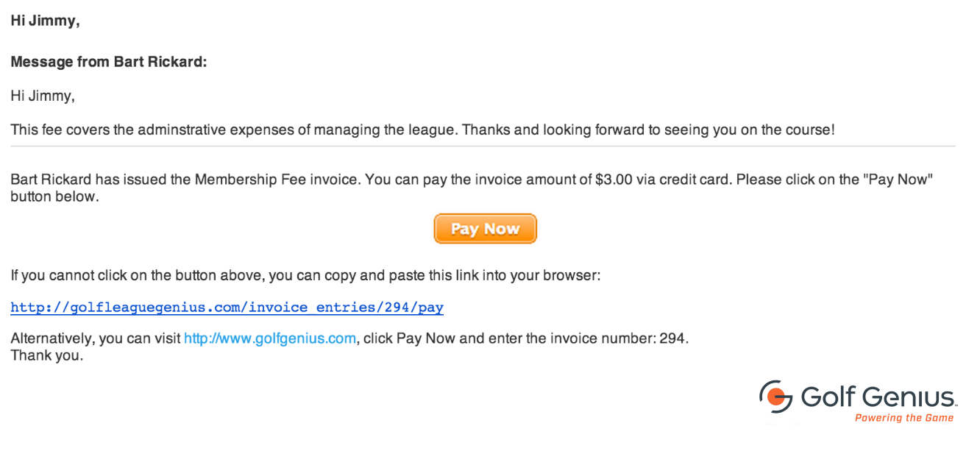Click the bold Hi Jimmy greeting
Screen dimensions: 980x465
[45, 21]
